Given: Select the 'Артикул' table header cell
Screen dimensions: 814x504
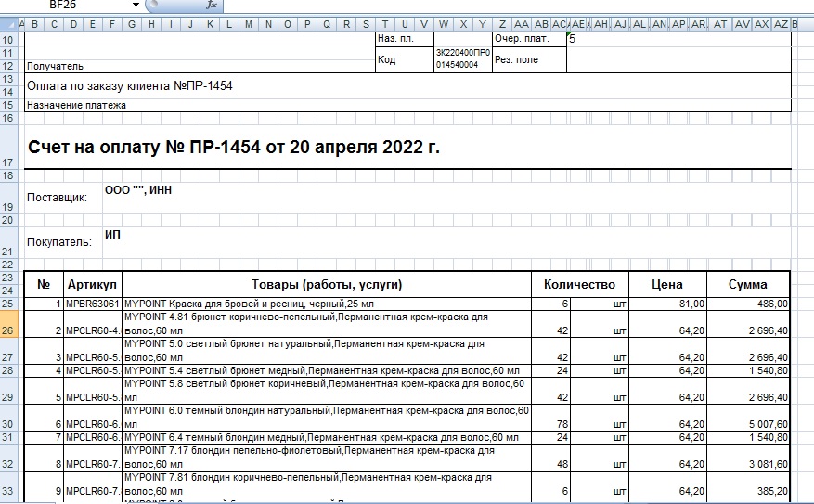Looking at the screenshot, I should (93, 284).
